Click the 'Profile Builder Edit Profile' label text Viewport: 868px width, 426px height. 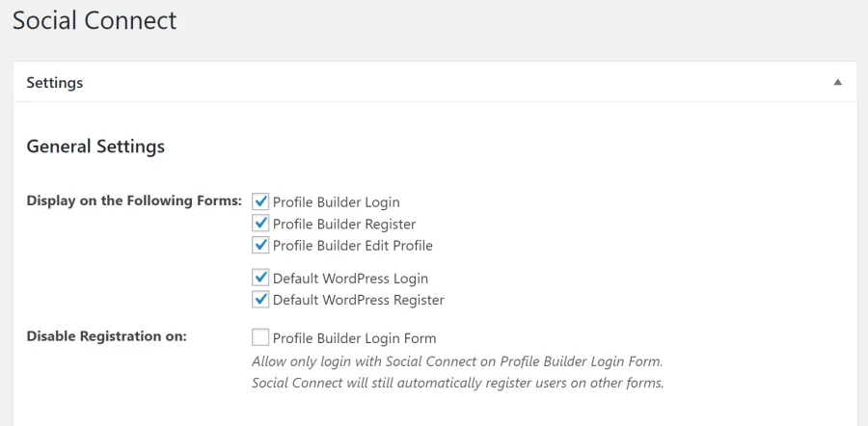353,246
